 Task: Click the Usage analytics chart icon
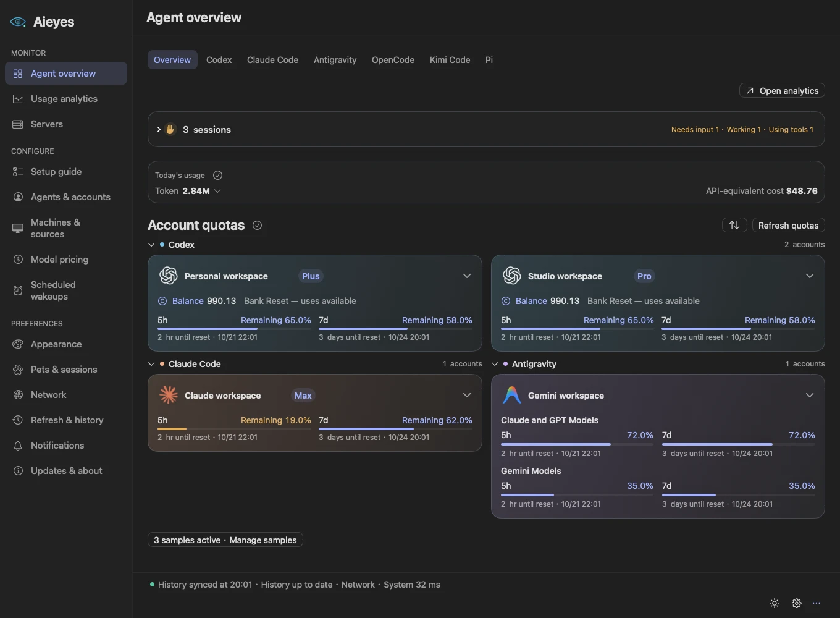pos(18,99)
